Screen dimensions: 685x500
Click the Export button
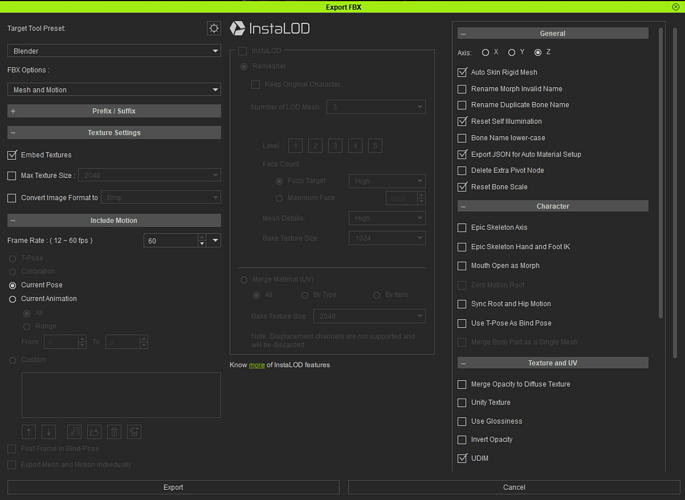pos(173,487)
